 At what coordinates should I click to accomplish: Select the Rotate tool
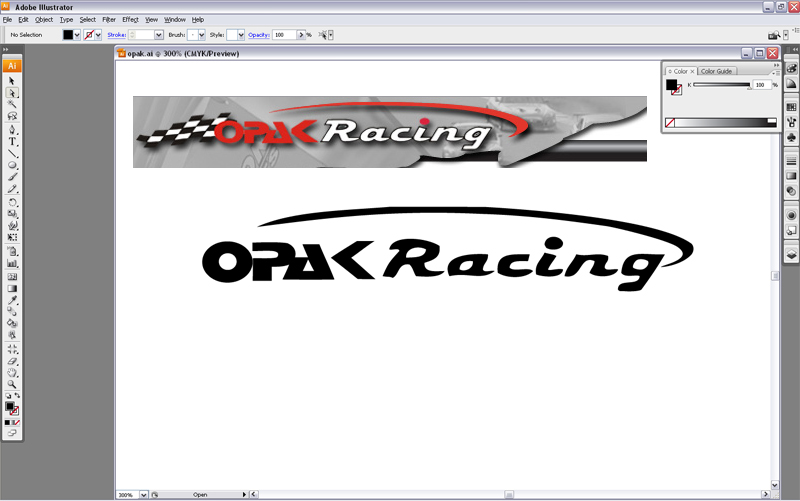point(12,202)
